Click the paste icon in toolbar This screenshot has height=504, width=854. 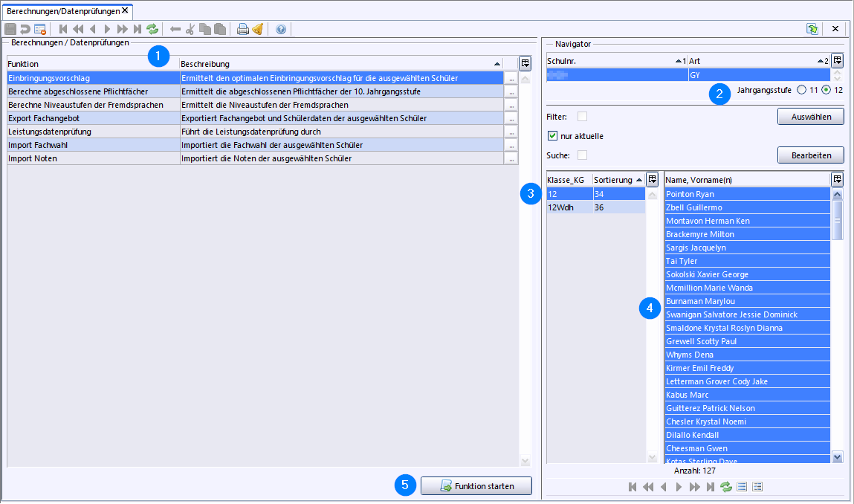coord(220,29)
